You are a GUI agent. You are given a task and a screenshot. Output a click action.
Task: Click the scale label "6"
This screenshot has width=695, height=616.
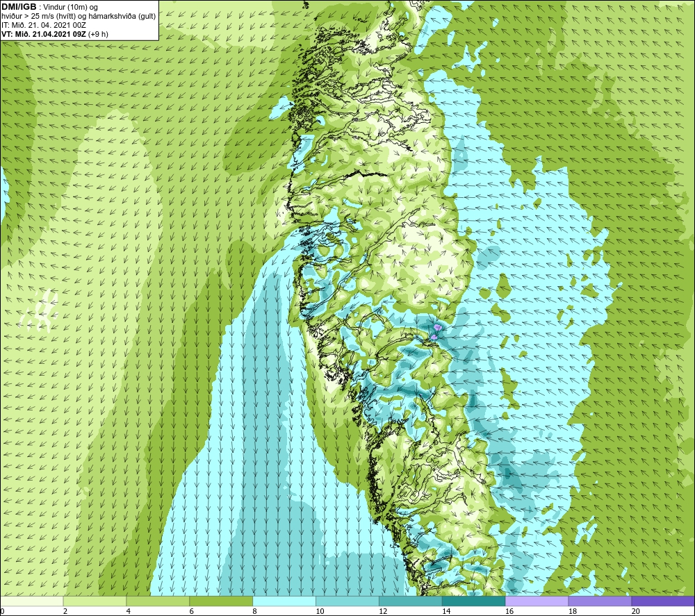[192, 611]
